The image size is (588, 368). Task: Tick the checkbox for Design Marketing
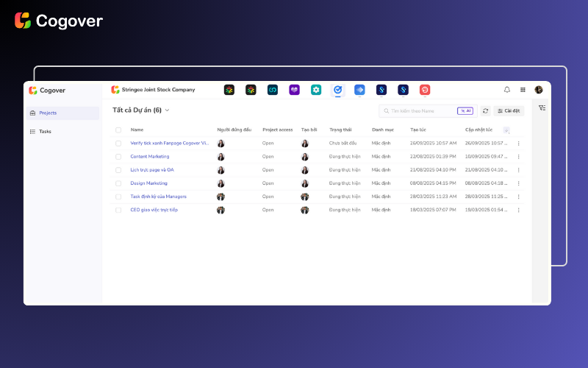coord(118,183)
